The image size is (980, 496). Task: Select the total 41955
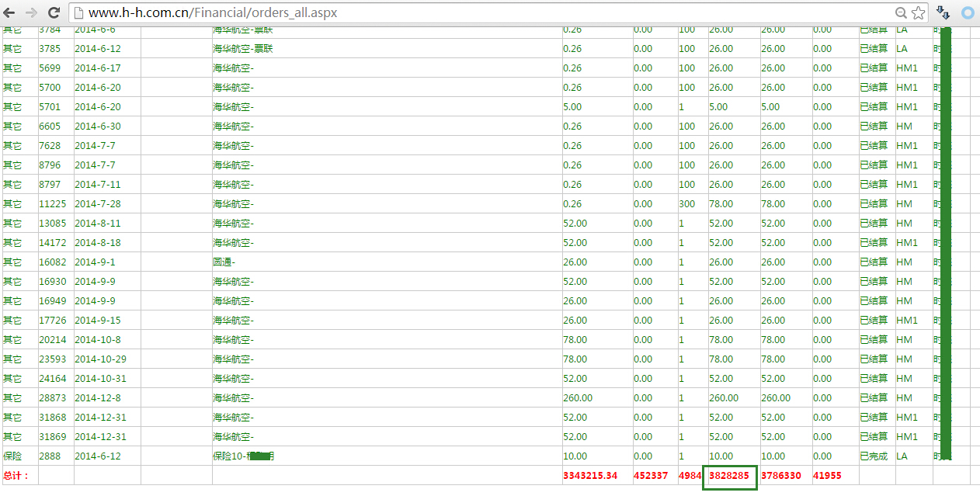[x=828, y=475]
